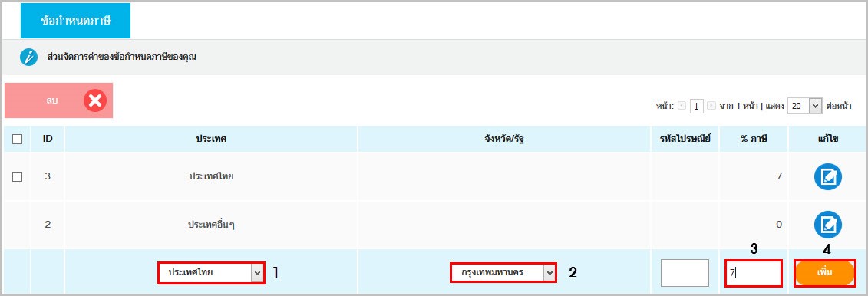Click the red X delete icon
The image size is (868, 296).
pyautogui.click(x=95, y=100)
